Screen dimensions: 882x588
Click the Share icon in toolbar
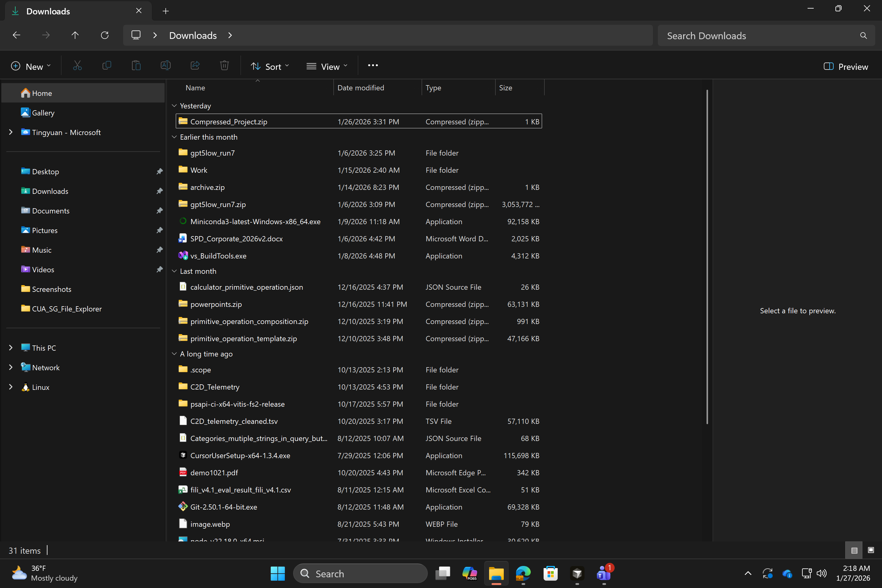click(195, 66)
